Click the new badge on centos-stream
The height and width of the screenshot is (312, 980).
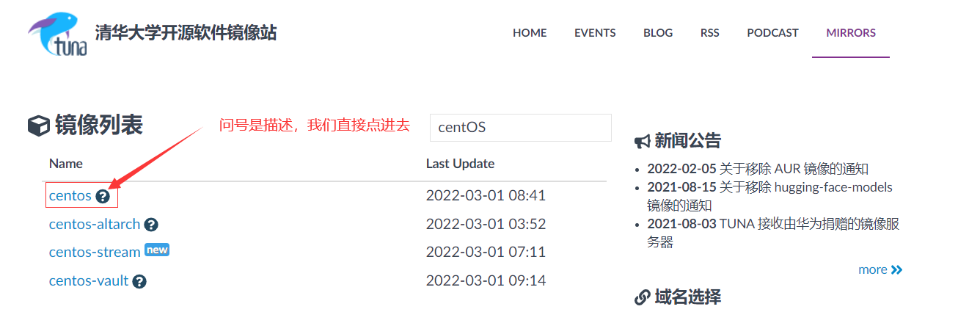[x=157, y=250]
